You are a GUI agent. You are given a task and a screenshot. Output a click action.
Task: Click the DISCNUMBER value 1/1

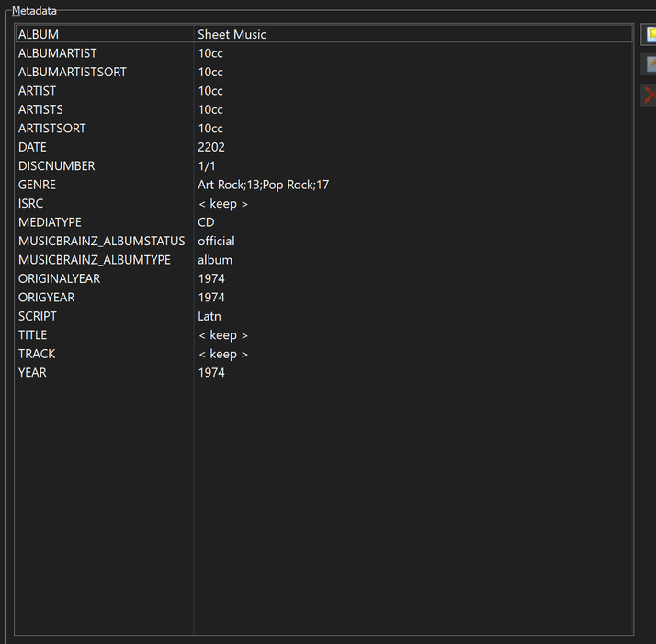click(x=207, y=166)
